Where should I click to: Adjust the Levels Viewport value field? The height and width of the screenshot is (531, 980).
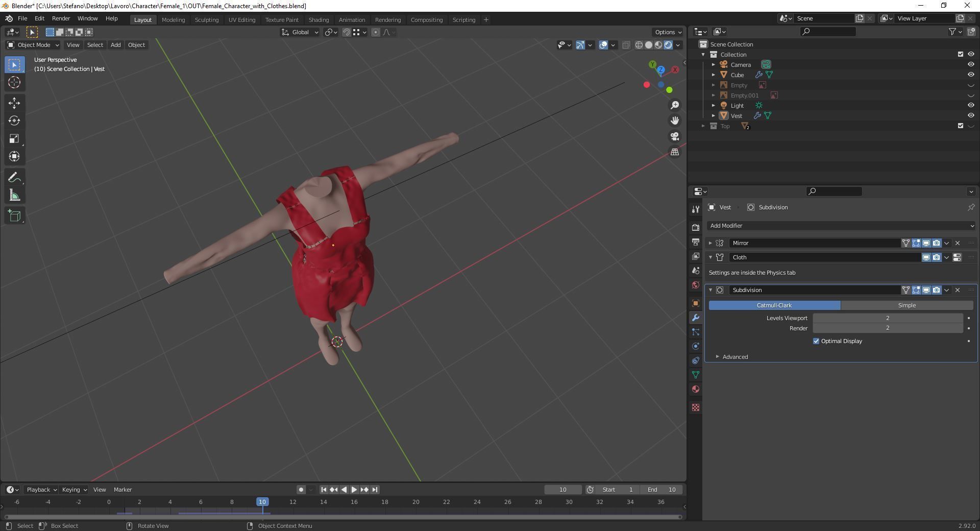(x=887, y=318)
